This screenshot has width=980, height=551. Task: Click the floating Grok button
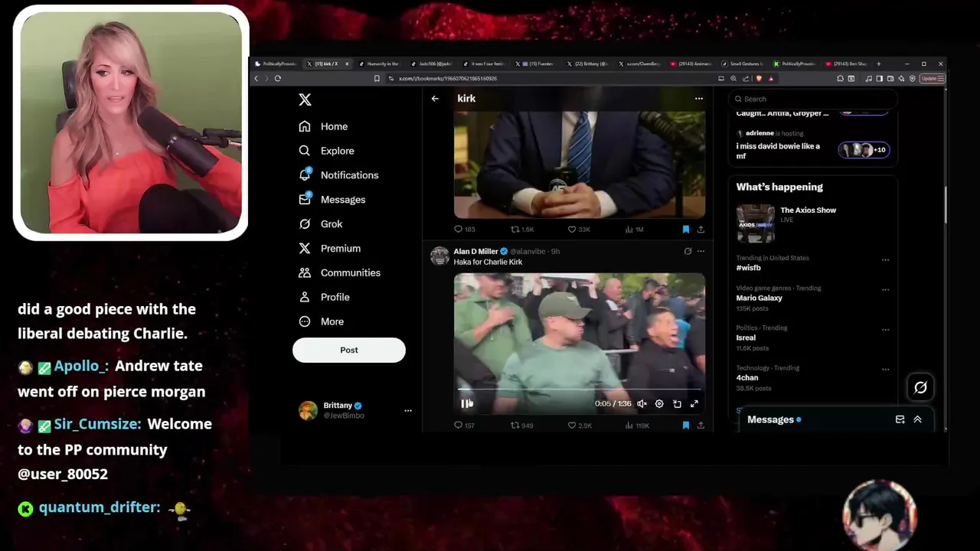(x=920, y=388)
